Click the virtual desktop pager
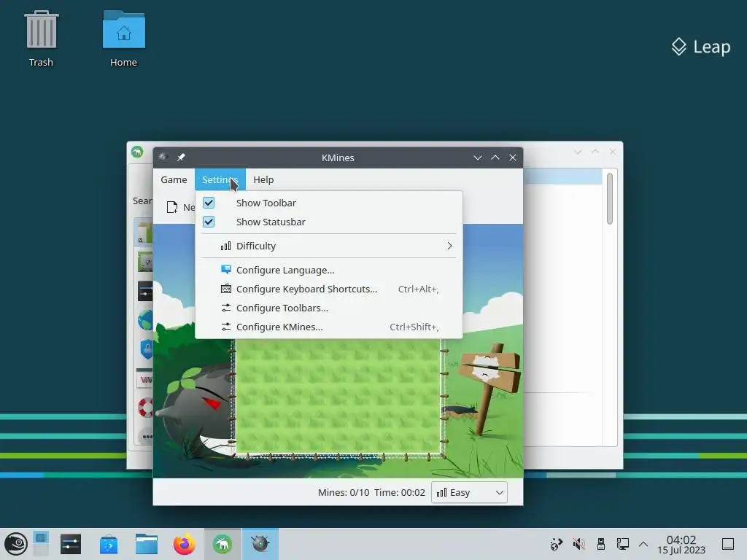747x560 pixels. [41, 544]
